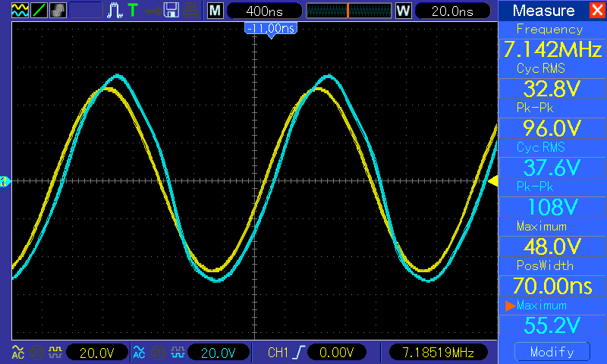Screen dimensions: 607x364
Task: Close the Measure panel
Action: 596,11
